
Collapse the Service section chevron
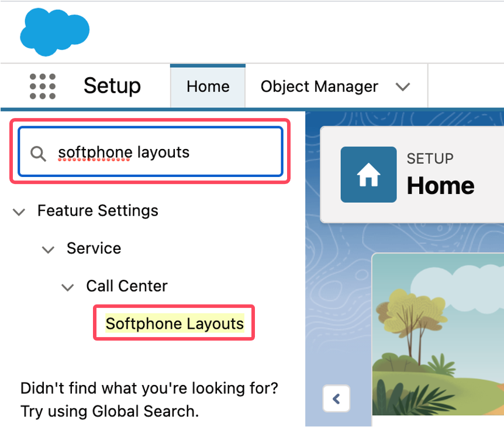pyautogui.click(x=48, y=249)
